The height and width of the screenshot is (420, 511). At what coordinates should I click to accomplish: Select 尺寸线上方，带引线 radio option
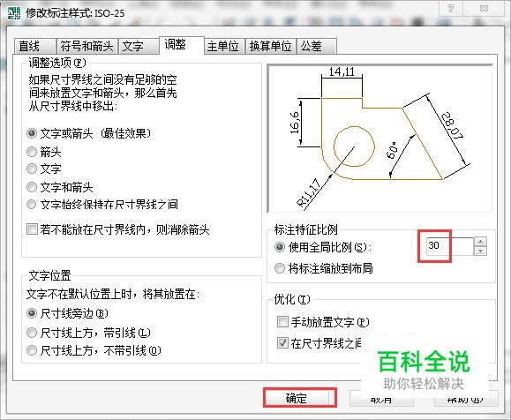click(x=32, y=333)
